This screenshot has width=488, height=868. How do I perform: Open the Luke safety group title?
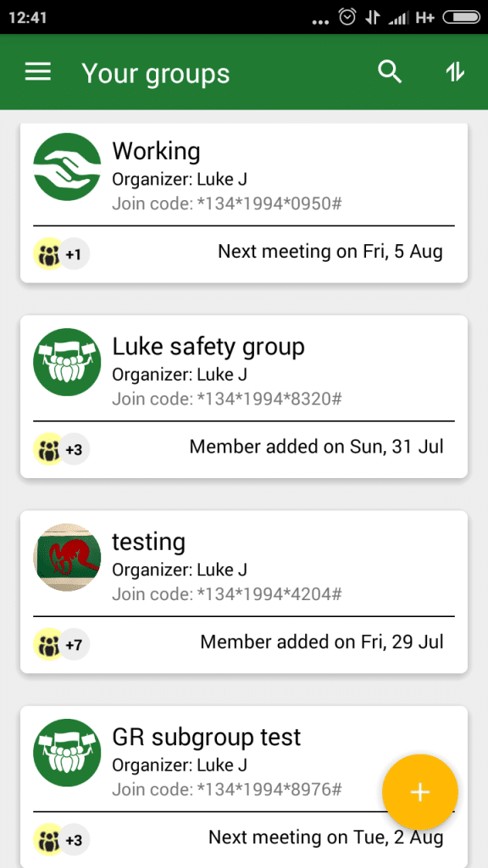(208, 347)
